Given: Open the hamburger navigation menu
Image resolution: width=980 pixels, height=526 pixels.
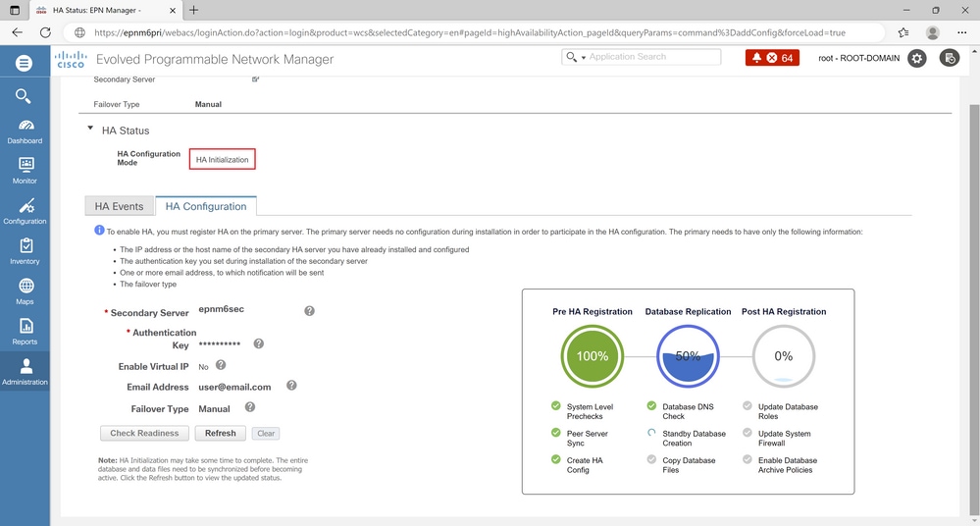Looking at the screenshot, I should (x=24, y=63).
